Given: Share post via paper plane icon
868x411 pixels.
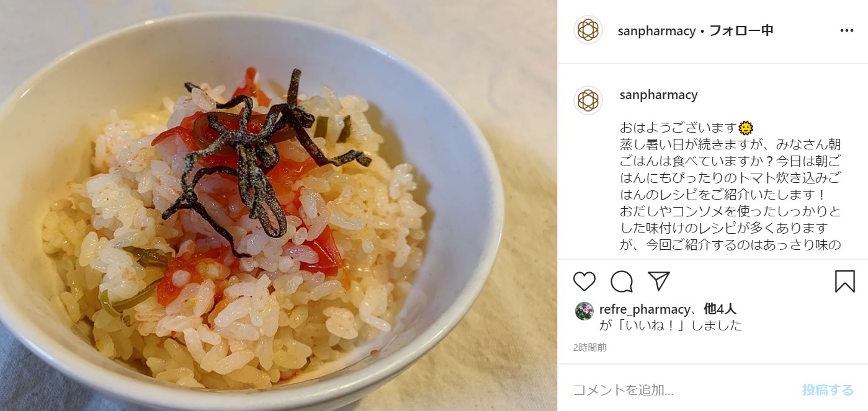Looking at the screenshot, I should tap(658, 281).
